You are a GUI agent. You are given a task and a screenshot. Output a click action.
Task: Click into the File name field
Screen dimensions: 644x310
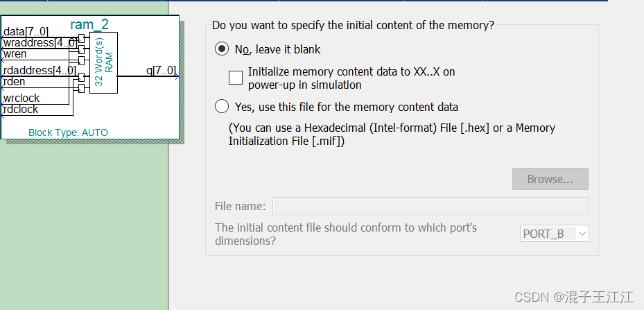pyautogui.click(x=430, y=205)
